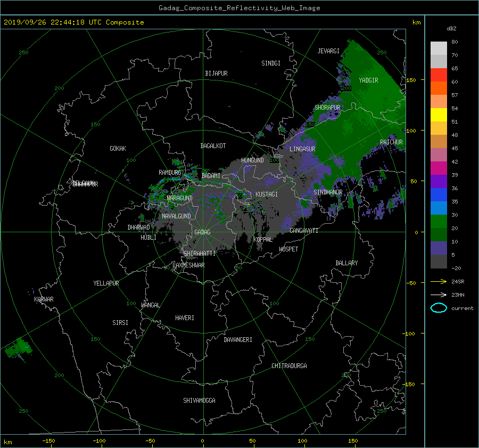The height and width of the screenshot is (448, 479).
Task: Click the cyan current ellipse legend icon
Action: pyautogui.click(x=439, y=308)
